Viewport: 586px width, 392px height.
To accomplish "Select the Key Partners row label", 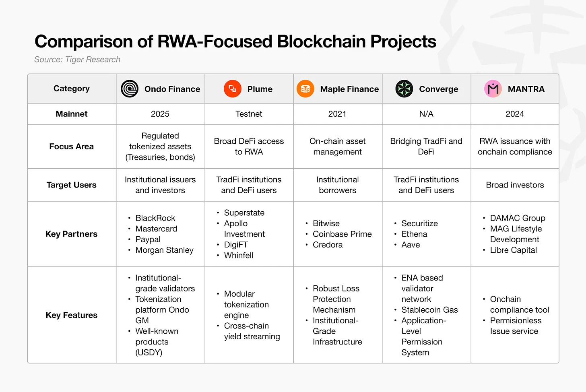I will tap(72, 234).
